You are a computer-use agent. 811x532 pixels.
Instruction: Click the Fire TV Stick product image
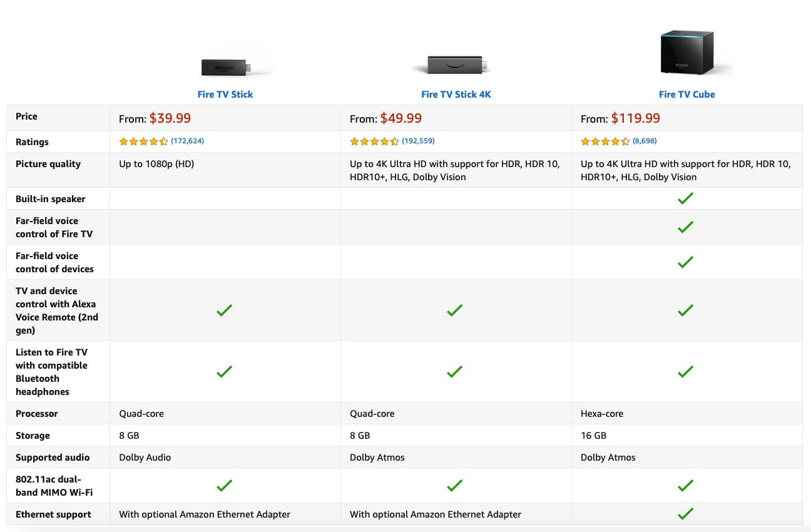pyautogui.click(x=227, y=67)
